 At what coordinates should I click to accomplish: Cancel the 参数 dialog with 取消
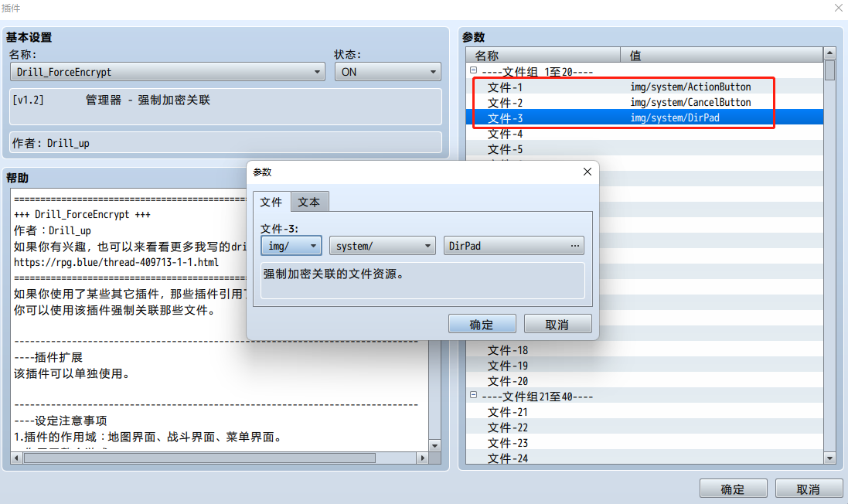click(557, 324)
